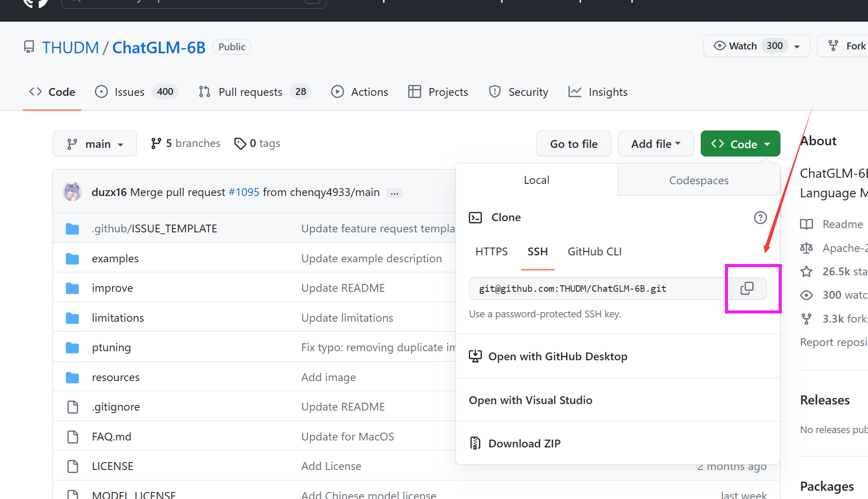This screenshot has width=868, height=499.
Task: Click the folder icon next to improve
Action: (x=72, y=288)
